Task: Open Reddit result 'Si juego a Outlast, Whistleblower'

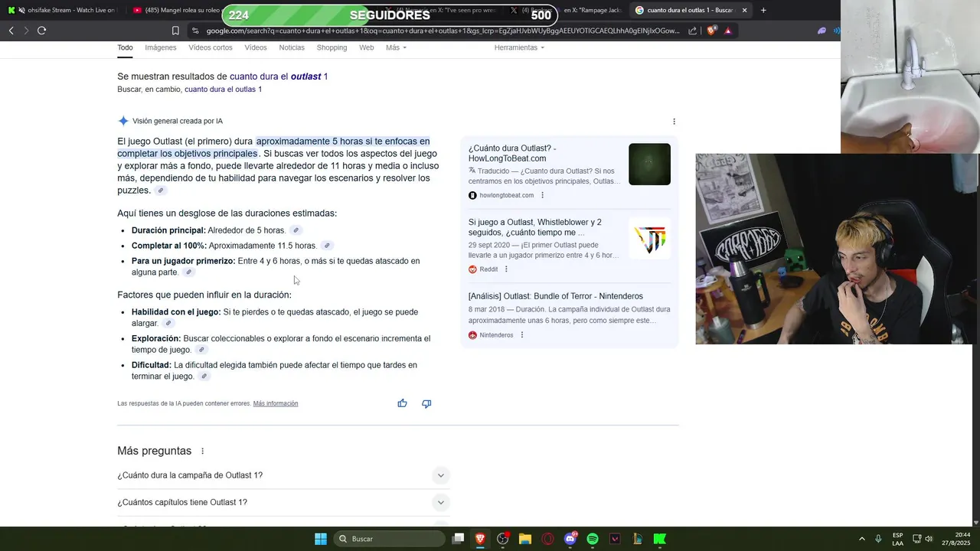Action: tap(535, 227)
